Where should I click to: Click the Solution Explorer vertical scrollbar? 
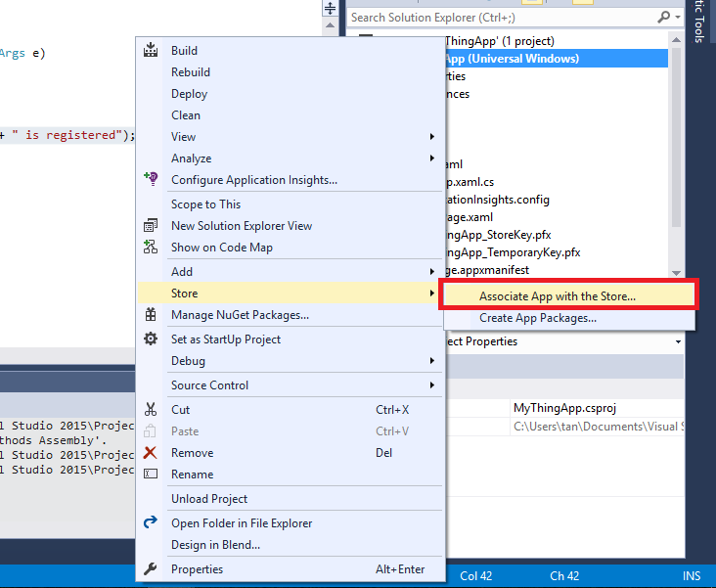(x=676, y=147)
